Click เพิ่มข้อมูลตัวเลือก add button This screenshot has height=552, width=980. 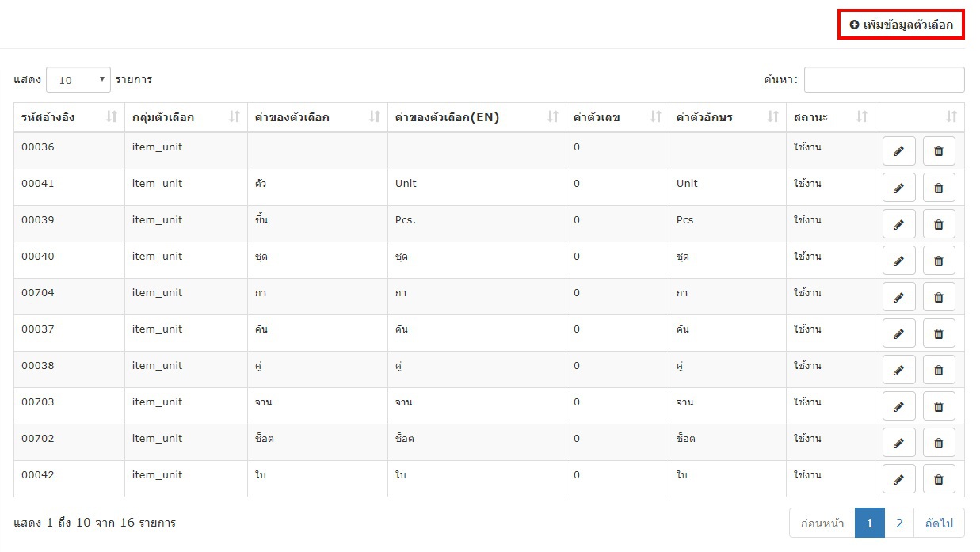click(901, 25)
